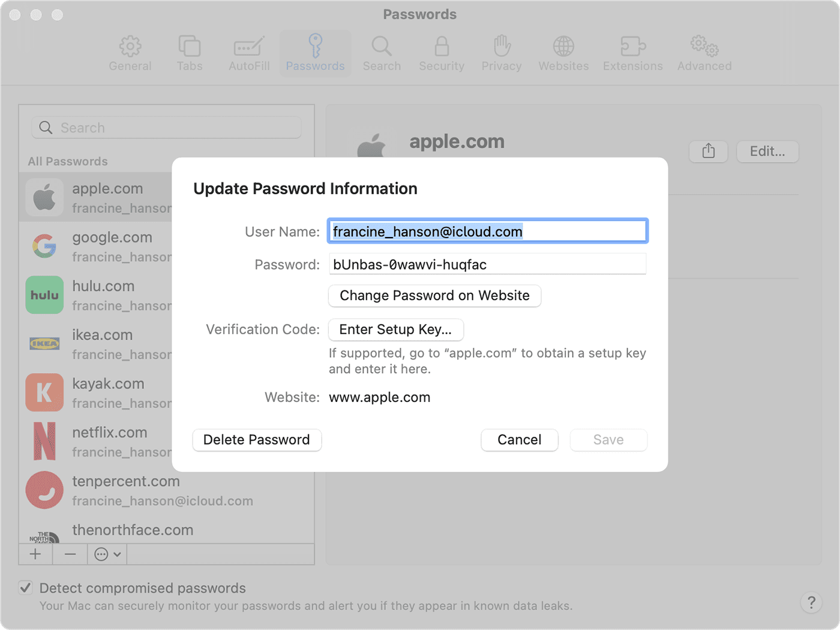This screenshot has width=840, height=630.
Task: Click the Edit... button in detail pane
Action: (767, 151)
